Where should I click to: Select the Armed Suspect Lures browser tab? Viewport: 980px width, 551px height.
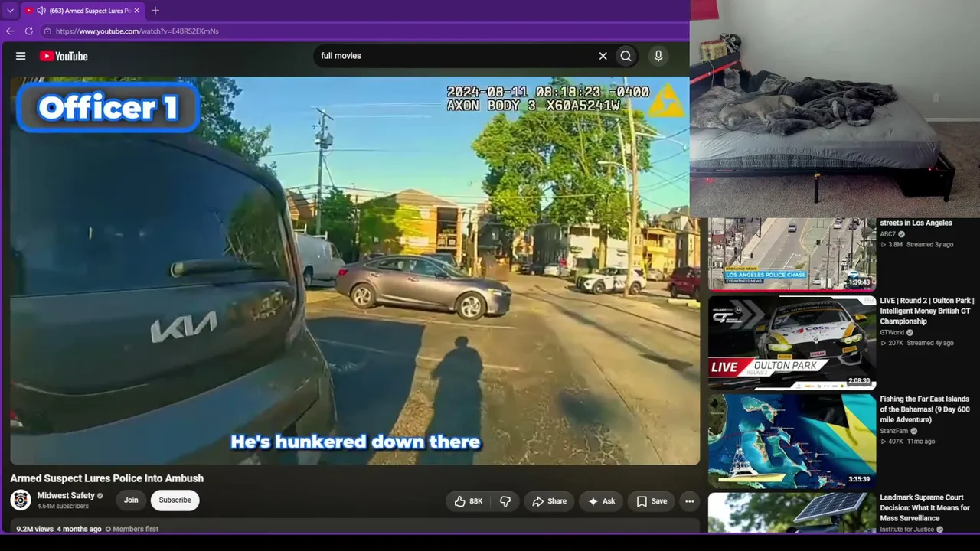point(83,11)
